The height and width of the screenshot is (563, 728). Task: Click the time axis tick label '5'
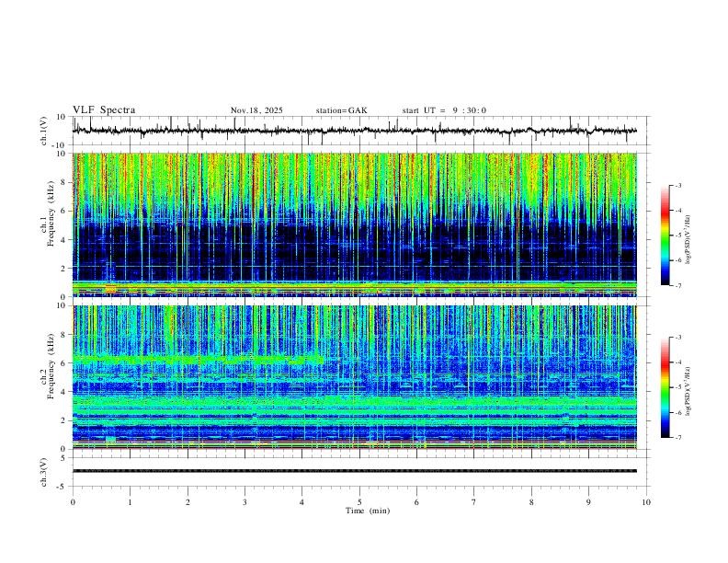pyautogui.click(x=359, y=502)
